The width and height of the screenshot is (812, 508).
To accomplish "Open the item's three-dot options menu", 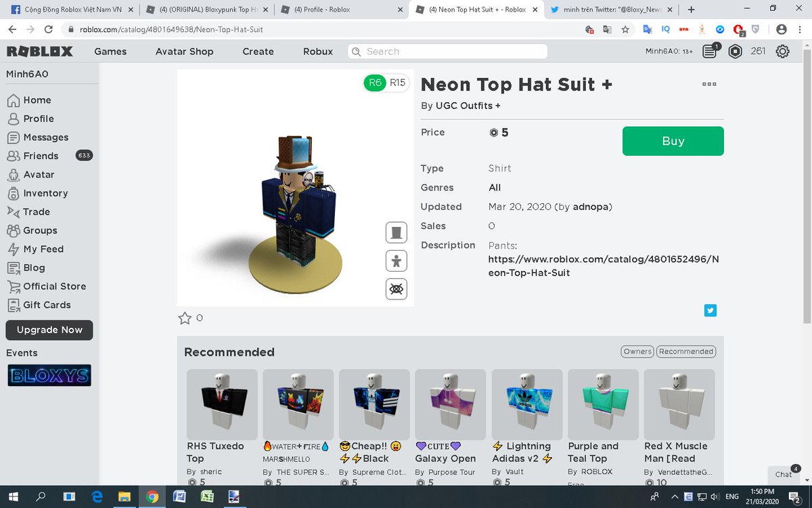I will pyautogui.click(x=709, y=84).
